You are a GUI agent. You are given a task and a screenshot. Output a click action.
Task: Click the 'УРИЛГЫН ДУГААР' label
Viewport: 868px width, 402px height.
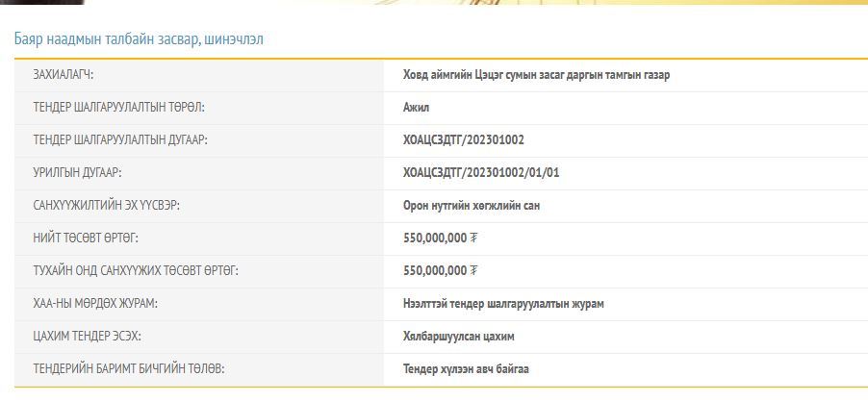pyautogui.click(x=78, y=173)
